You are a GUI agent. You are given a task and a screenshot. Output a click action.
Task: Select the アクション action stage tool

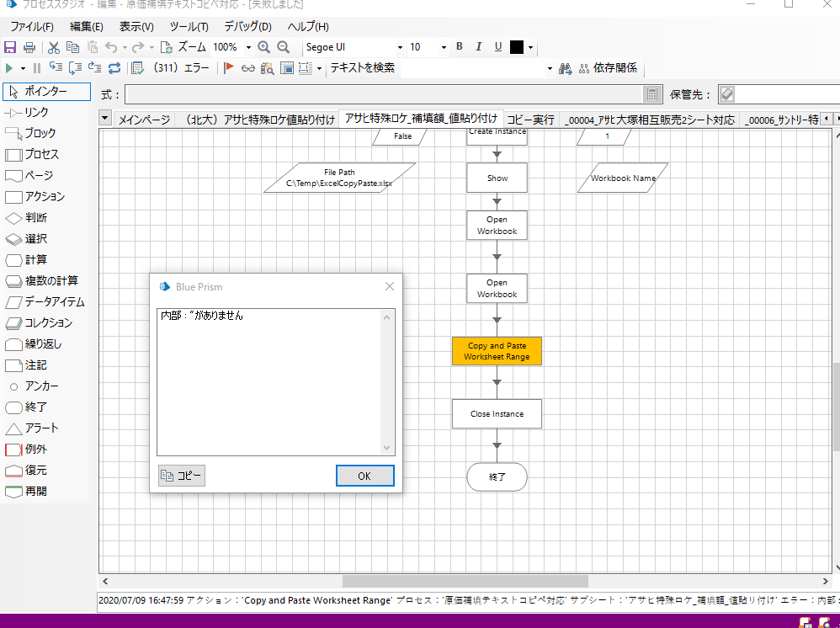click(x=35, y=197)
